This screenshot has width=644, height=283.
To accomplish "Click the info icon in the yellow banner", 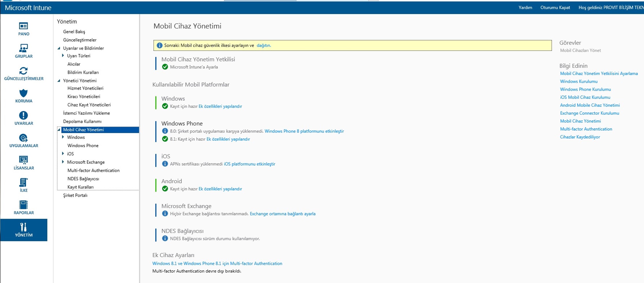I will pos(159,45).
